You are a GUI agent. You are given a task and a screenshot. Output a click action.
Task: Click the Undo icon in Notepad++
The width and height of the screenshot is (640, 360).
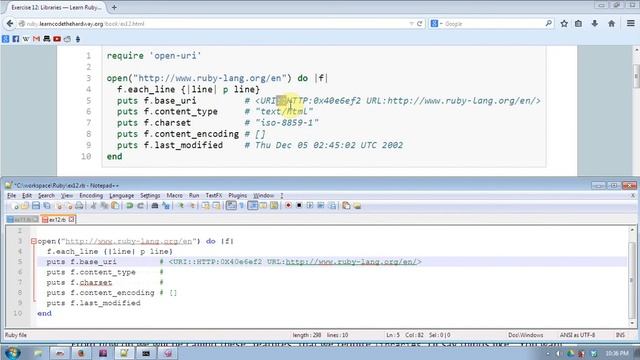tap(129, 206)
